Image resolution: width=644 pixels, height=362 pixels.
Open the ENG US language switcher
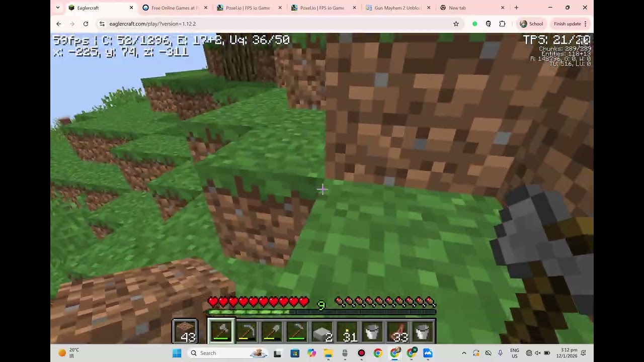[515, 353]
